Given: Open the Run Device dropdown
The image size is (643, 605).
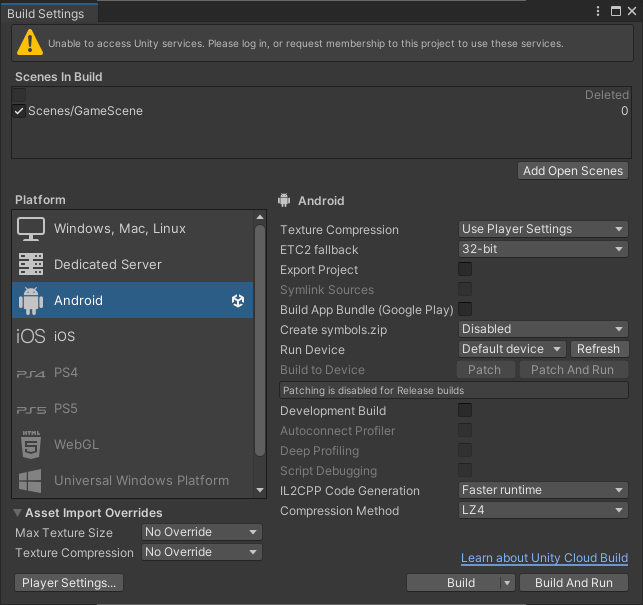Looking at the screenshot, I should [512, 349].
